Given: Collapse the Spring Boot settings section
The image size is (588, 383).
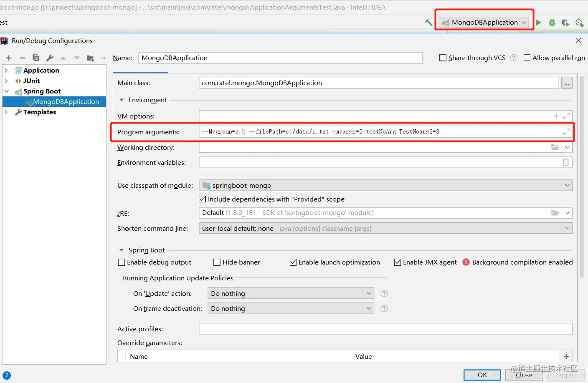Looking at the screenshot, I should click(122, 250).
